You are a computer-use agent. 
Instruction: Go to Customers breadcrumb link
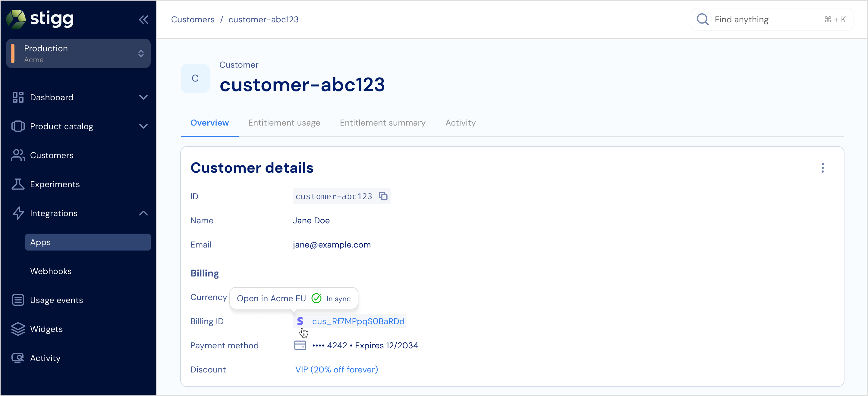pyautogui.click(x=192, y=20)
